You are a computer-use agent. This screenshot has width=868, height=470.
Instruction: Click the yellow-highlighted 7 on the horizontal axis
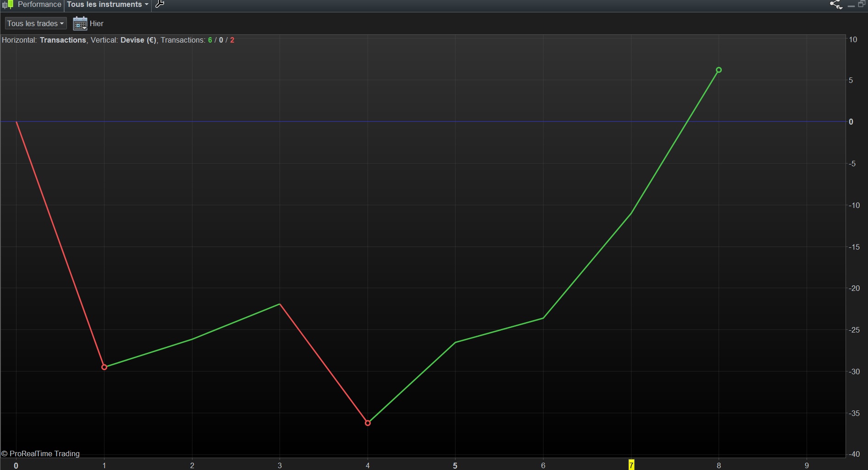(x=631, y=465)
